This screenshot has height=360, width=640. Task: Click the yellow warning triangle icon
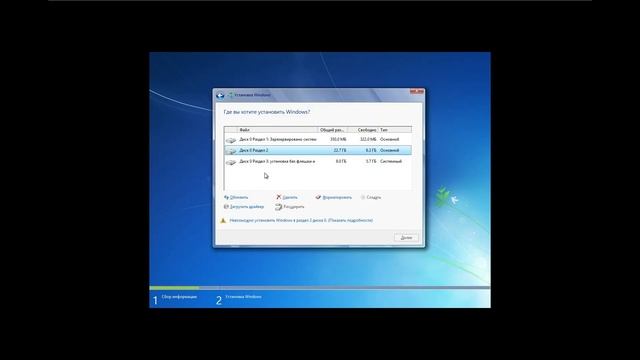pos(223,221)
